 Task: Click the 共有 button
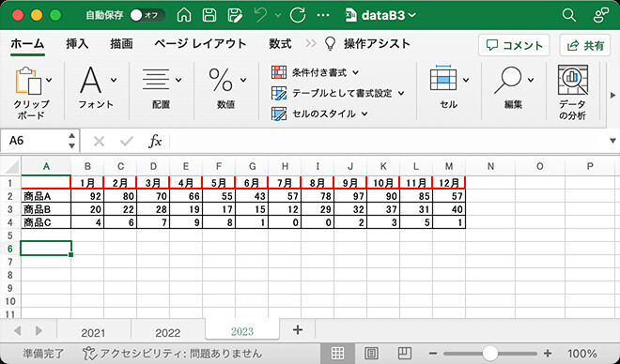point(585,45)
